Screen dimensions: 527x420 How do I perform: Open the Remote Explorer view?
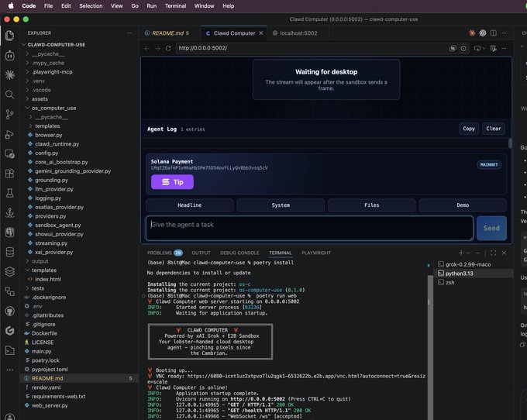tap(10, 154)
